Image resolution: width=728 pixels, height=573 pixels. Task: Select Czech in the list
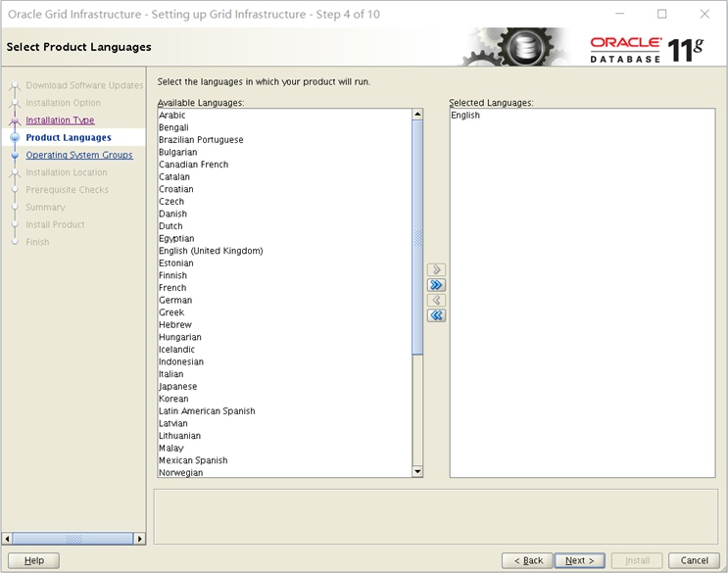pos(284,202)
